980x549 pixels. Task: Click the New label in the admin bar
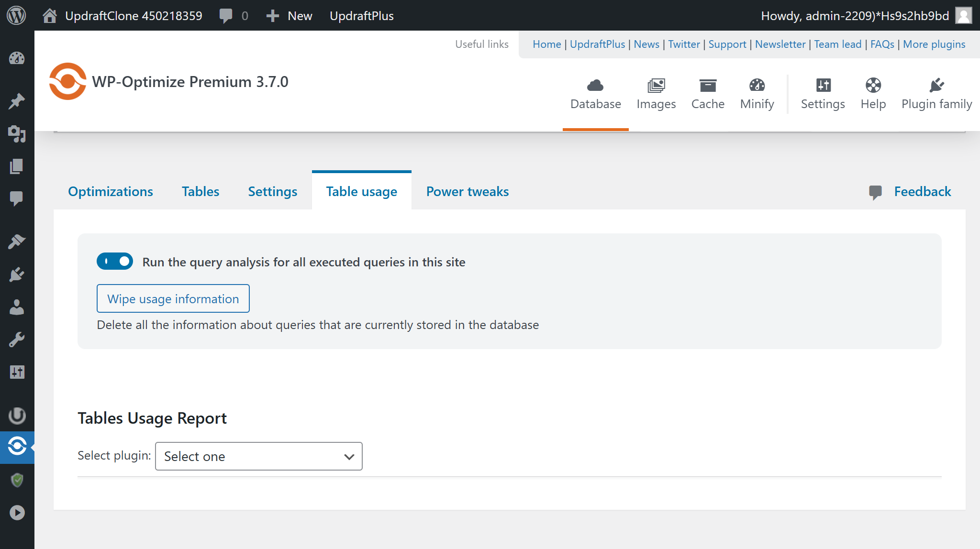point(300,16)
